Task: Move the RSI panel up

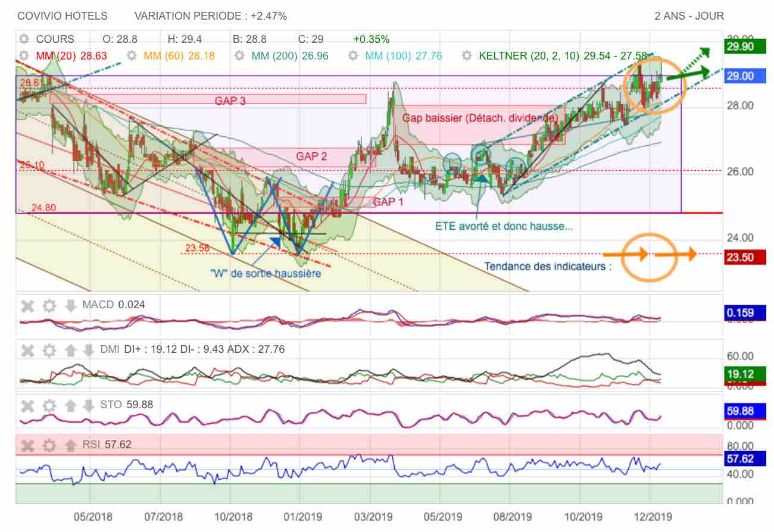Action: pyautogui.click(x=71, y=445)
